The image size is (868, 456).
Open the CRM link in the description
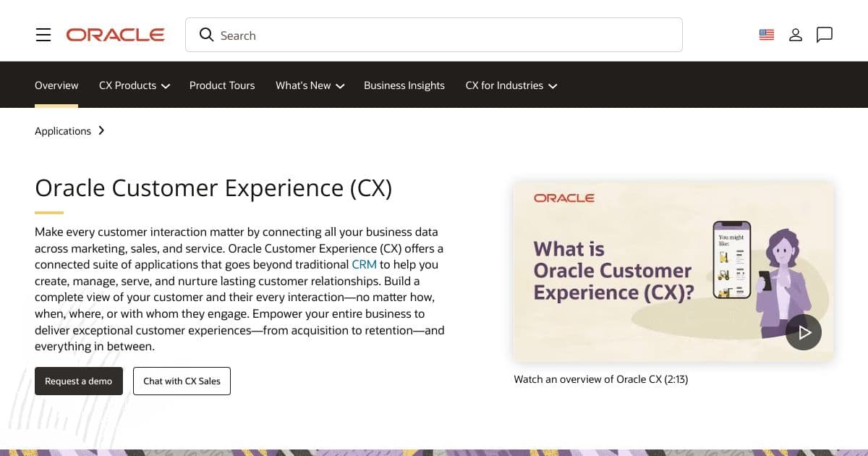click(365, 264)
